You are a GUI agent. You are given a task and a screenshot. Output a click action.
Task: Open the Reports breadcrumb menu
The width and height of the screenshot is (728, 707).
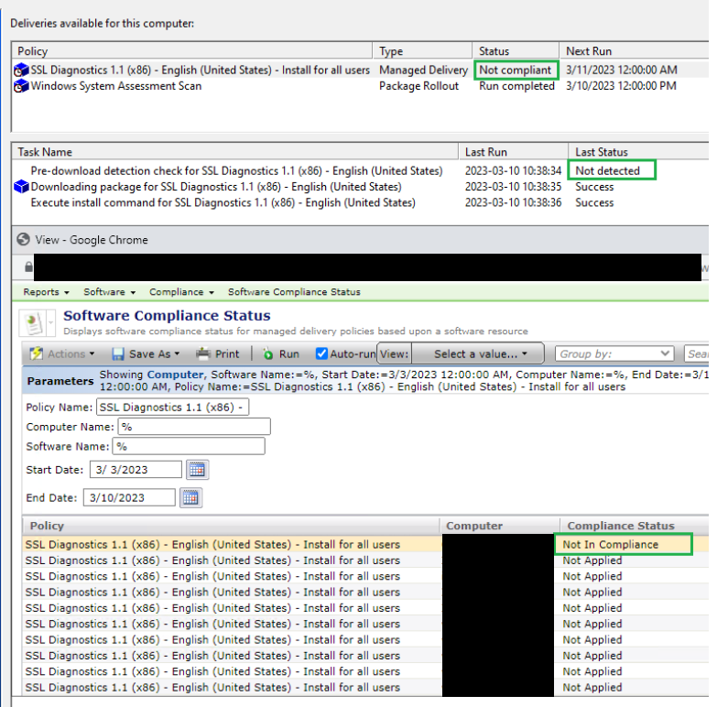[x=46, y=292]
